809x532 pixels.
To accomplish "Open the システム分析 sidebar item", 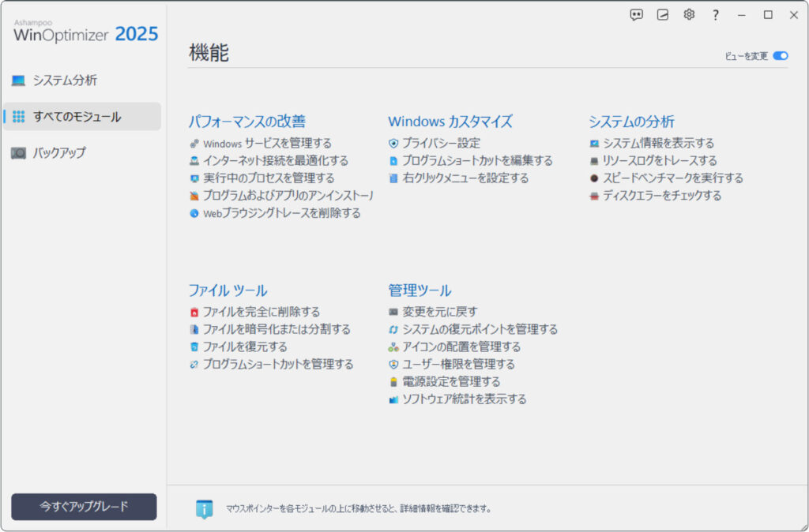I will click(82, 81).
